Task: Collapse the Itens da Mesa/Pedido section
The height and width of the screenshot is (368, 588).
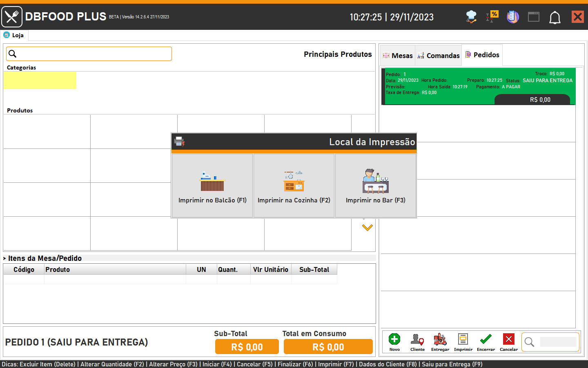Action: [x=4, y=258]
